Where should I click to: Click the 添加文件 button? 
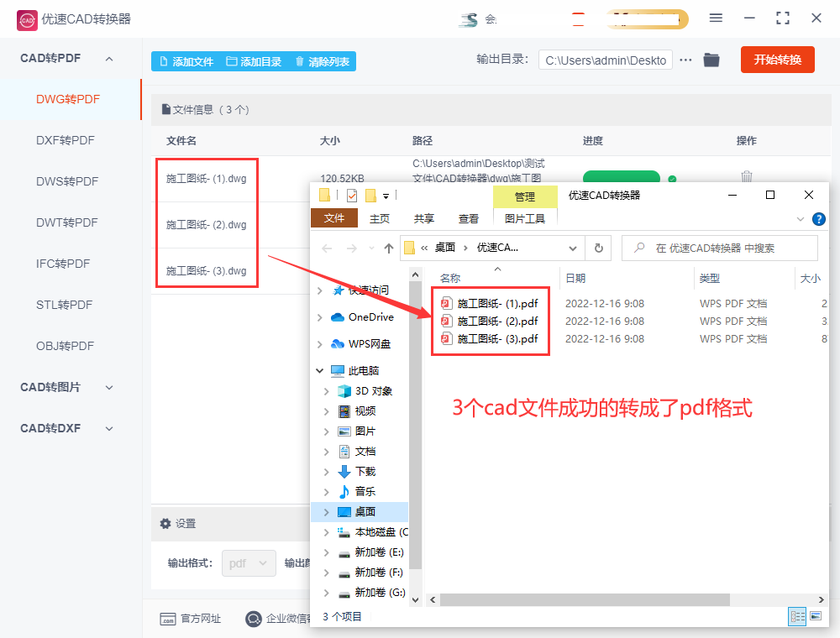pyautogui.click(x=186, y=61)
